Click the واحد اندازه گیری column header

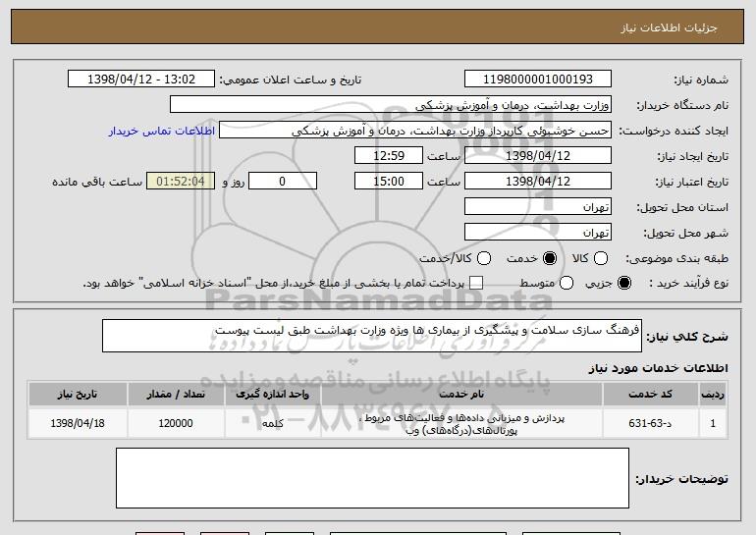click(x=272, y=395)
